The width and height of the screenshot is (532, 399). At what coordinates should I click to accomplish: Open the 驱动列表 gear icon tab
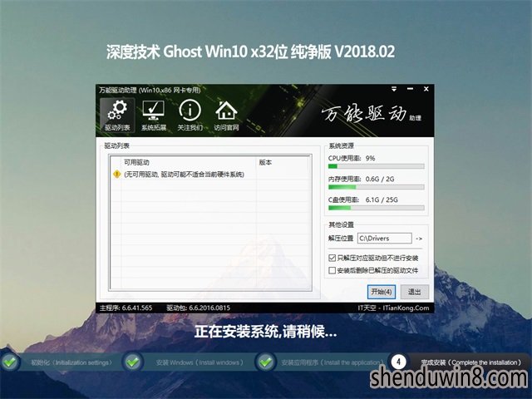point(117,116)
